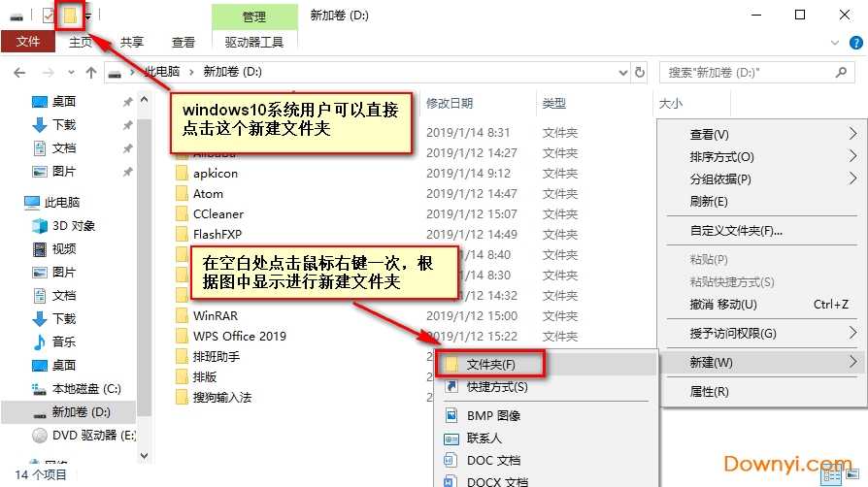Open 分组依据(P) submenu

point(762,179)
